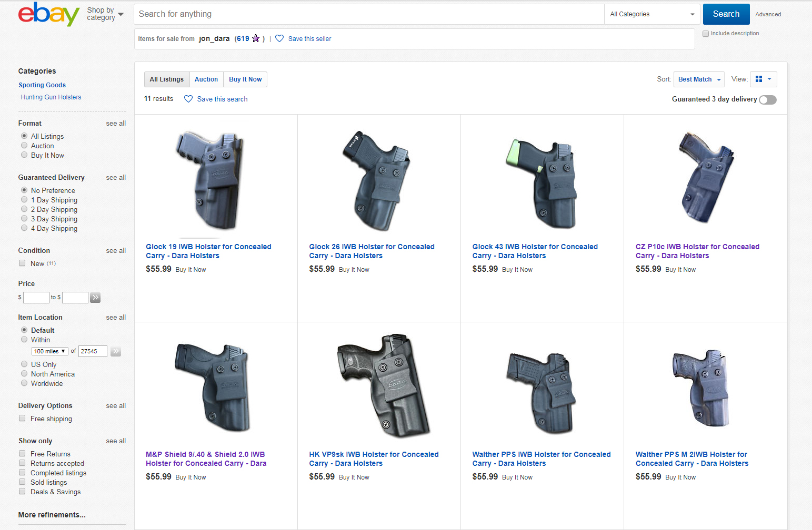The width and height of the screenshot is (812, 530).
Task: Switch to the Auction tab
Action: click(206, 79)
